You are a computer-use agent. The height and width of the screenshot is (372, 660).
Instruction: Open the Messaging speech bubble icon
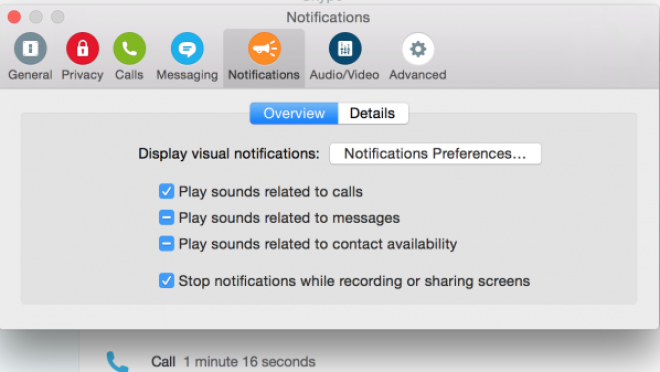[187, 48]
